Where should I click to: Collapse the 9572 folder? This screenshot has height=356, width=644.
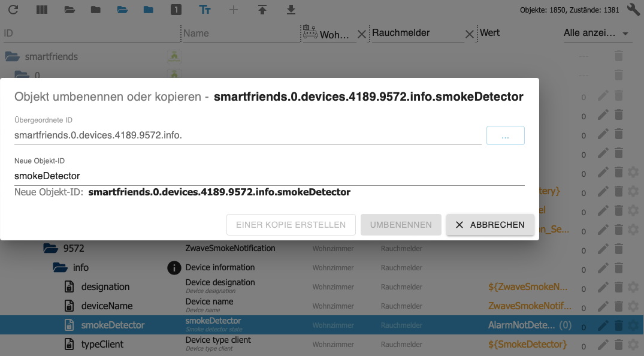pos(50,248)
